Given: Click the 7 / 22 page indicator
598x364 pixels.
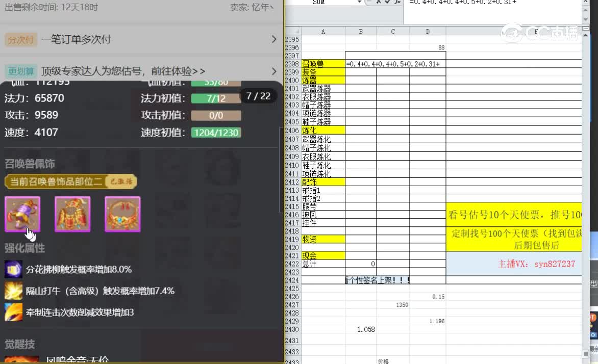Looking at the screenshot, I should coord(258,96).
